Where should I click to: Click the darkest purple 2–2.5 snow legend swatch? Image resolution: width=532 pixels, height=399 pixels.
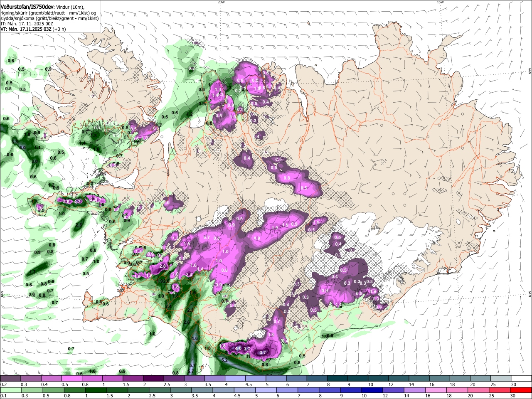[153, 379]
